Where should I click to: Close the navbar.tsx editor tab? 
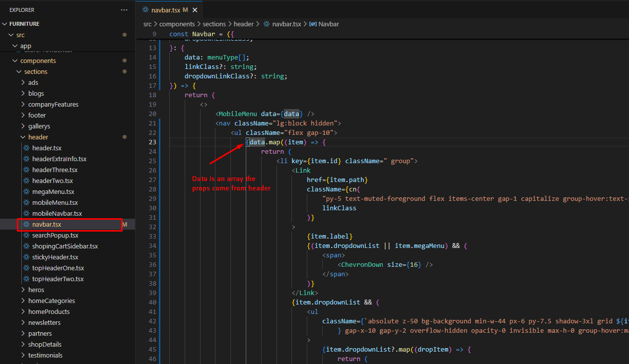[195, 10]
